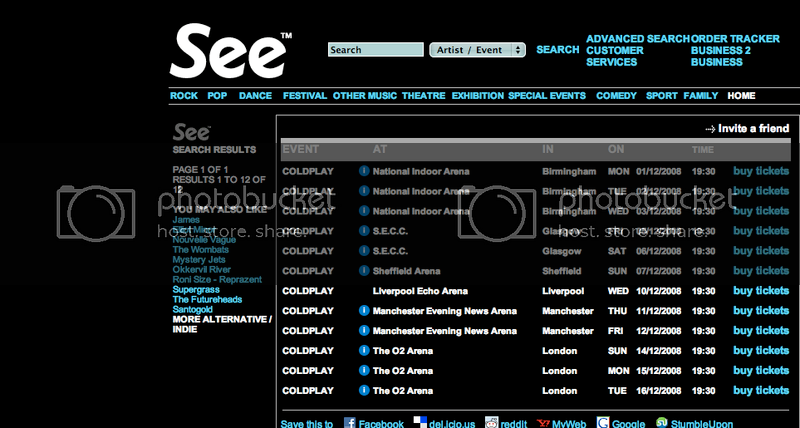This screenshot has height=428, width=800.
Task: Open the Artist / Event dropdown
Action: 478,49
